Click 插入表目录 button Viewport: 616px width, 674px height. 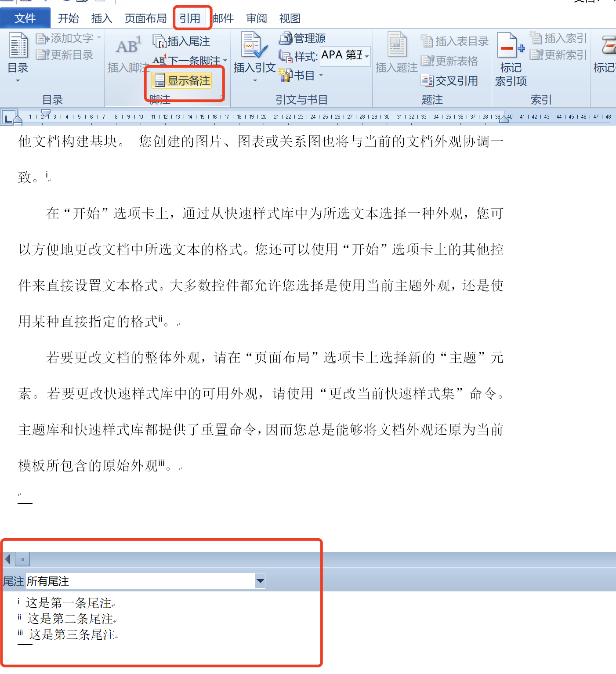(455, 41)
